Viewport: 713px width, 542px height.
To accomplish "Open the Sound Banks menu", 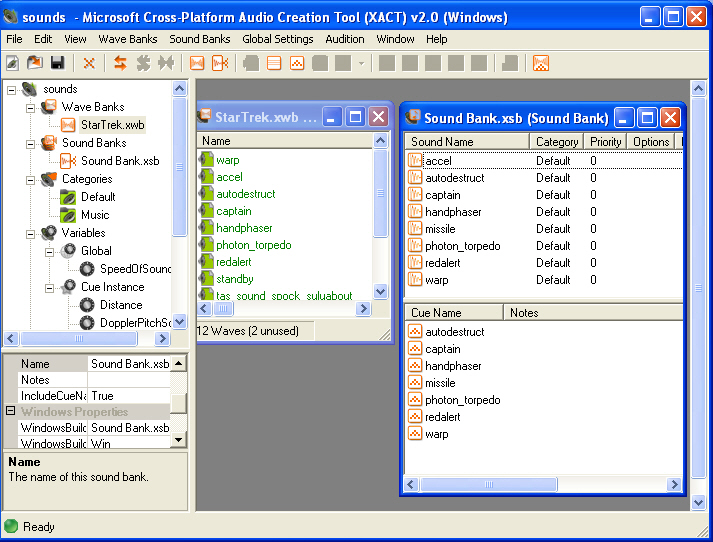I will point(200,39).
